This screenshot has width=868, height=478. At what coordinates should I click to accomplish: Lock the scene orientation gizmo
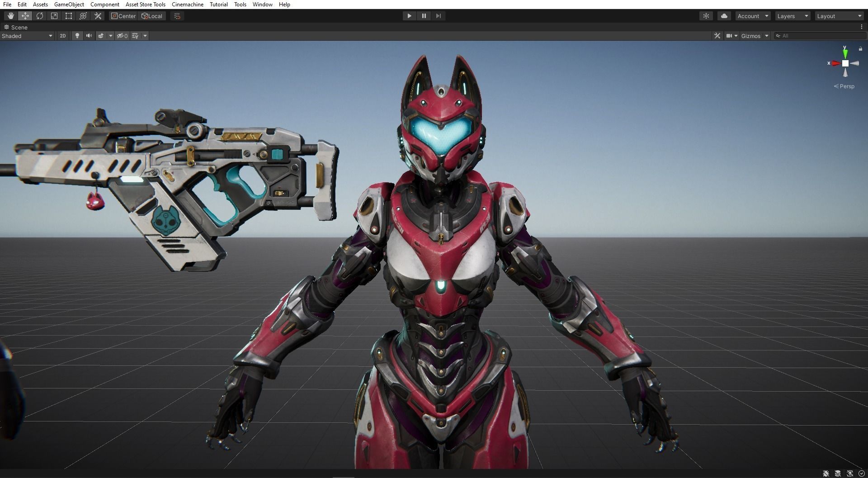point(860,48)
